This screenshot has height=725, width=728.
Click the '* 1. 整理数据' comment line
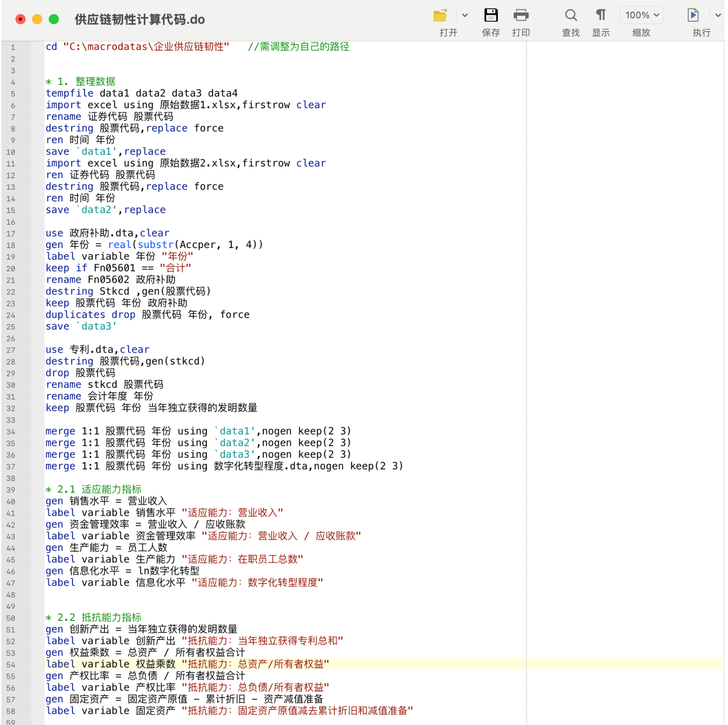click(81, 81)
